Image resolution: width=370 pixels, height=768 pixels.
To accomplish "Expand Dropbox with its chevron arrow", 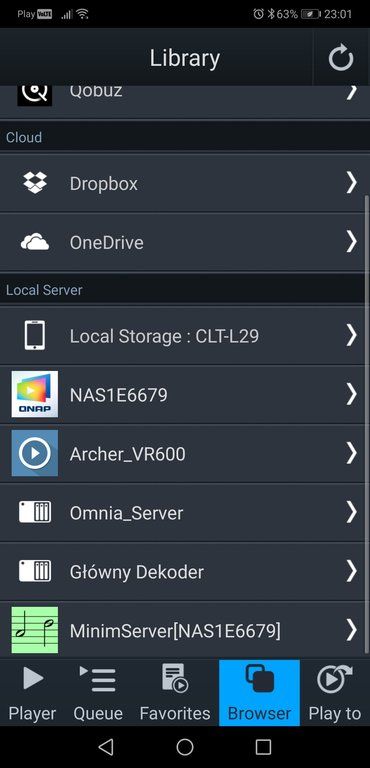I will point(351,183).
